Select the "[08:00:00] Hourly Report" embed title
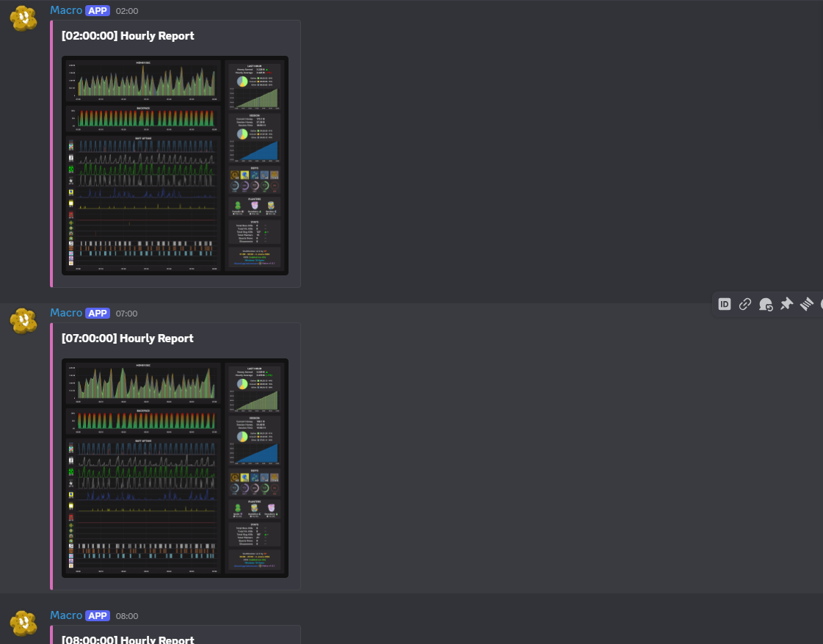Image resolution: width=823 pixels, height=644 pixels. [128, 639]
